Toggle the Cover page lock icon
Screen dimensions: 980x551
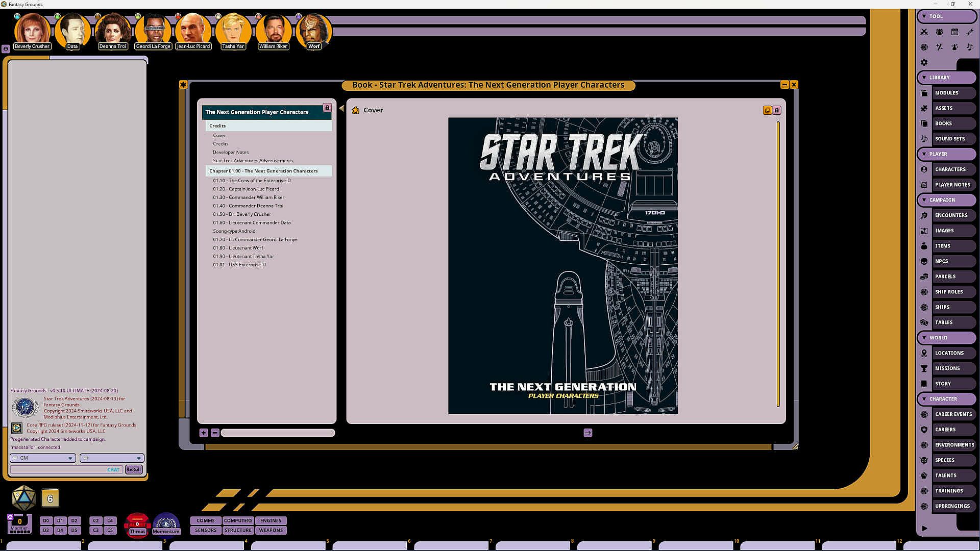(x=777, y=110)
